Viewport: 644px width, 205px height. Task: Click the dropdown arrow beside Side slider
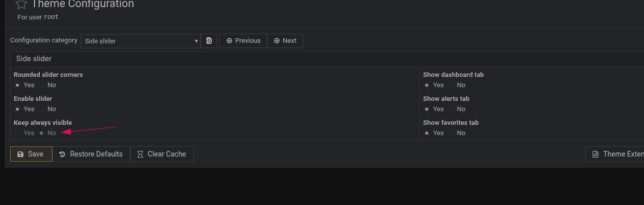(197, 41)
